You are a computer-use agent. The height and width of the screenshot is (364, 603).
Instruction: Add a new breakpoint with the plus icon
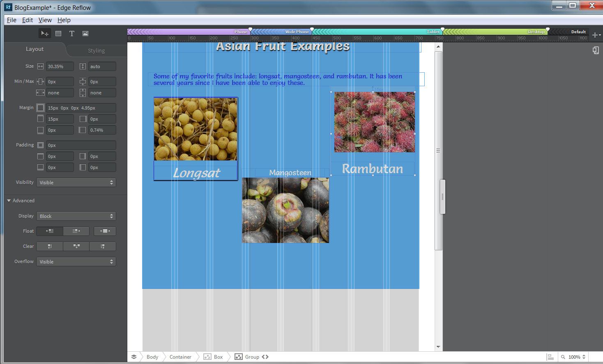tap(596, 35)
